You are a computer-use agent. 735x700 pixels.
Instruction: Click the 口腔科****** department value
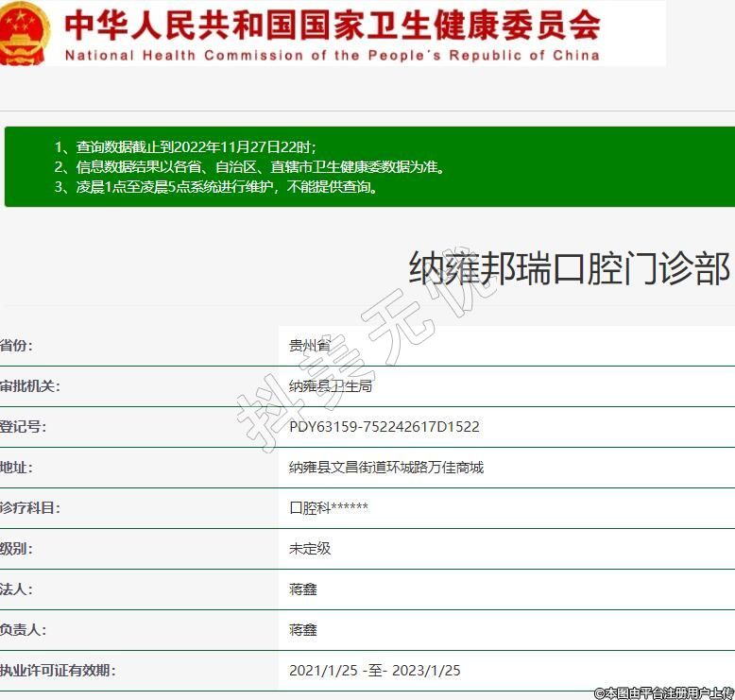pos(328,508)
